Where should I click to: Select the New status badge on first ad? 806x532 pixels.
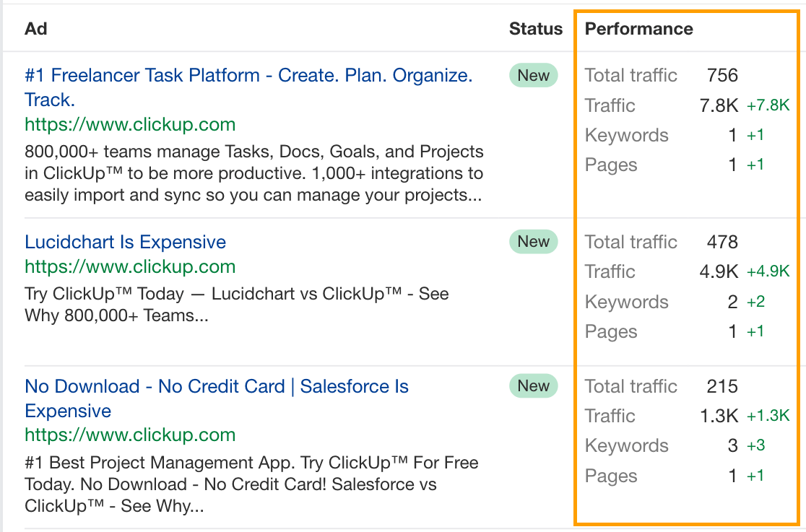pyautogui.click(x=533, y=75)
